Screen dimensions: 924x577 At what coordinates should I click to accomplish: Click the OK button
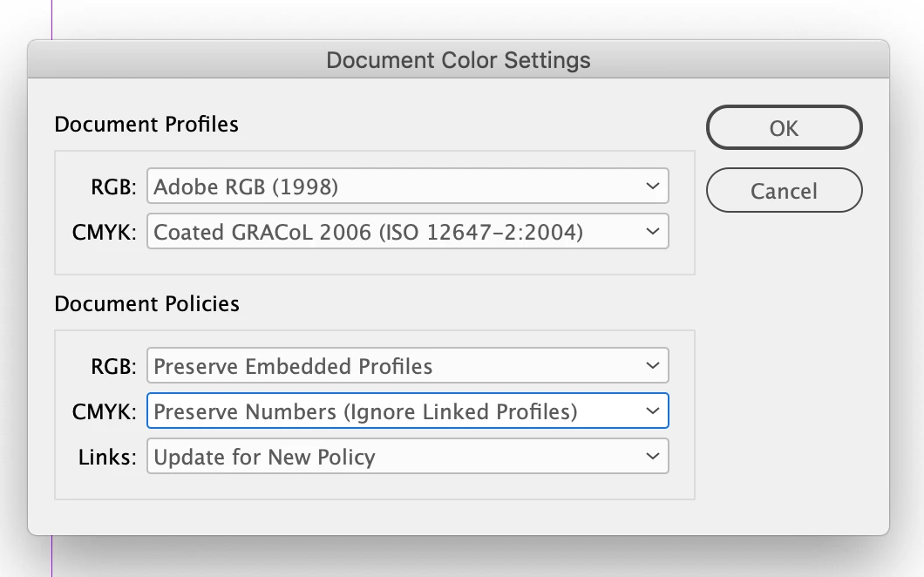click(784, 128)
